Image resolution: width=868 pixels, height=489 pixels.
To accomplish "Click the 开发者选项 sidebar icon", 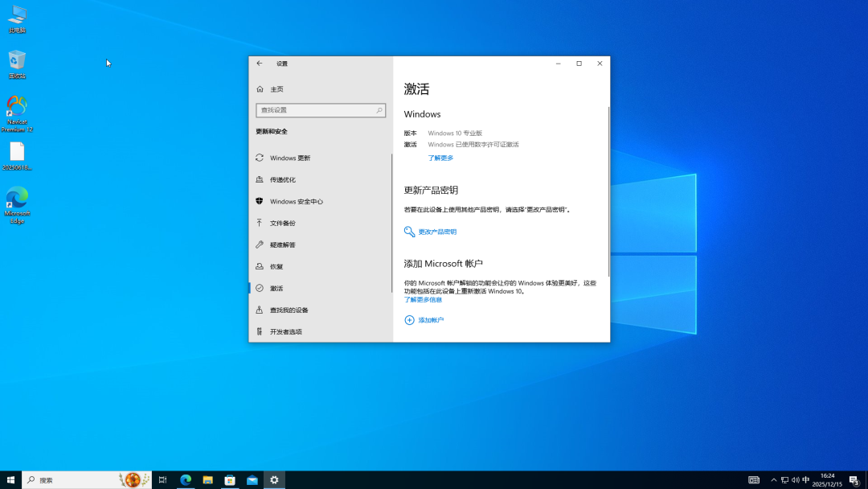I will pos(259,331).
